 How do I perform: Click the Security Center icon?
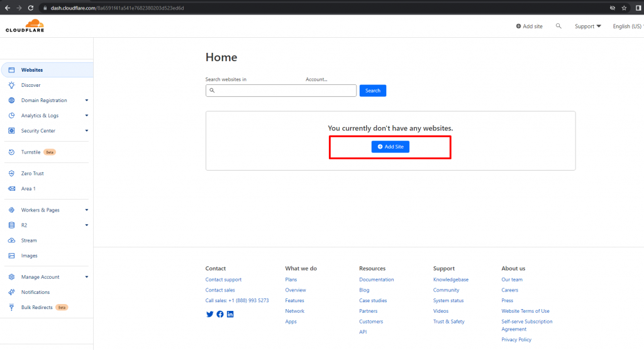click(x=11, y=131)
